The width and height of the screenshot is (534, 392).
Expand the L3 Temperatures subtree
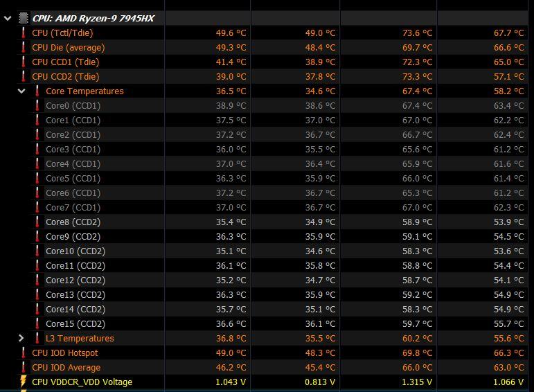21,338
